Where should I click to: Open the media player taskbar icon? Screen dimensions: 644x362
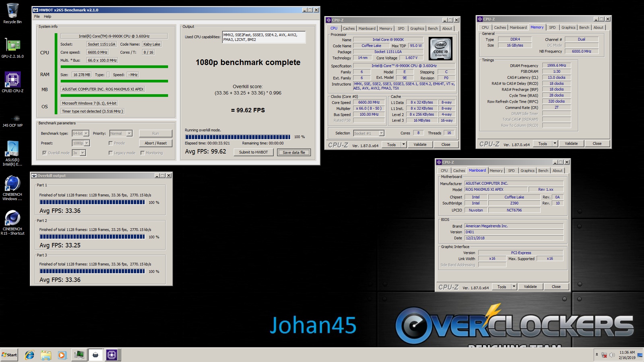coord(62,355)
